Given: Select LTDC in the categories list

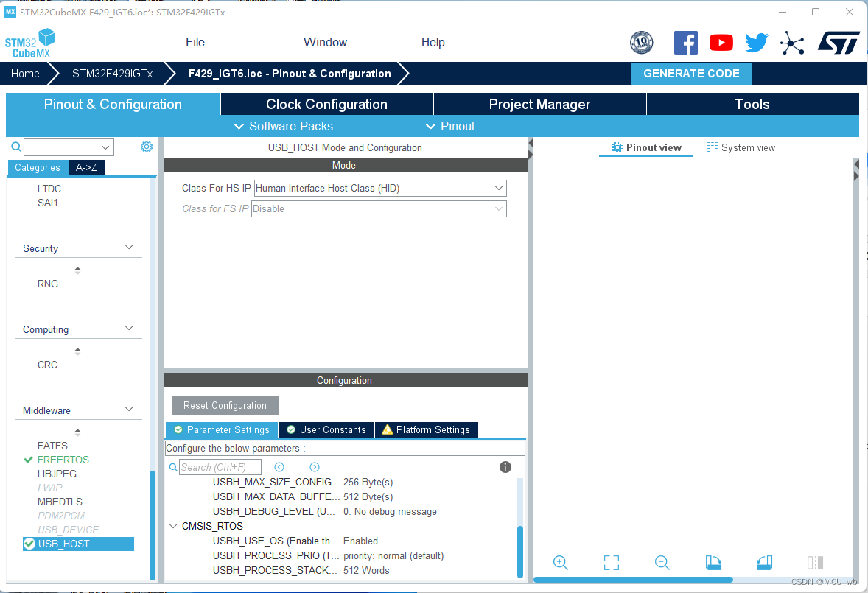Looking at the screenshot, I should (x=49, y=189).
